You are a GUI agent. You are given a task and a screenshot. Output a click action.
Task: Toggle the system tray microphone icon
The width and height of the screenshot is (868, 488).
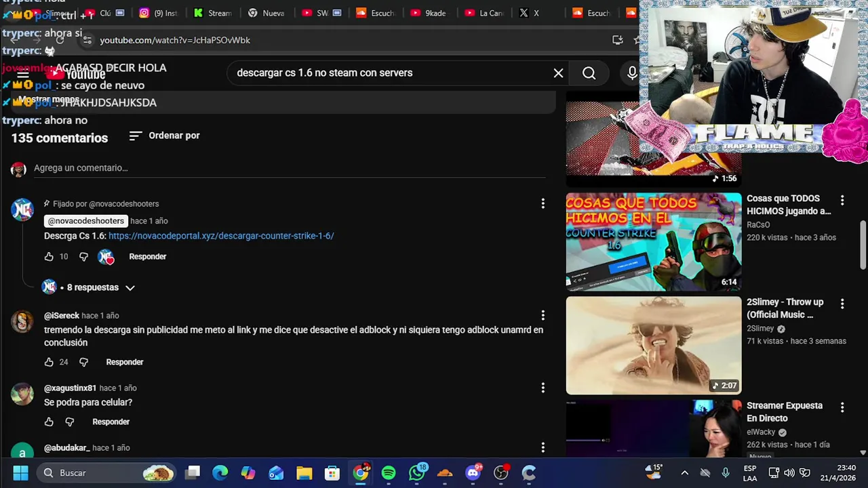point(726,472)
